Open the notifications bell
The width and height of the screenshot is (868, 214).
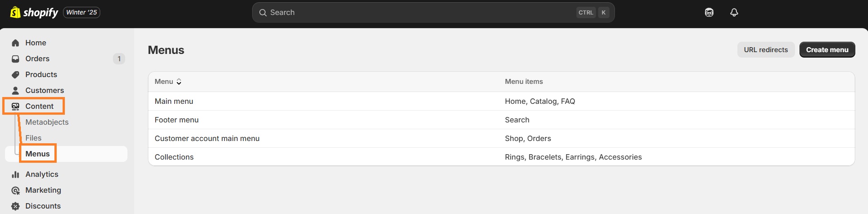pos(734,13)
